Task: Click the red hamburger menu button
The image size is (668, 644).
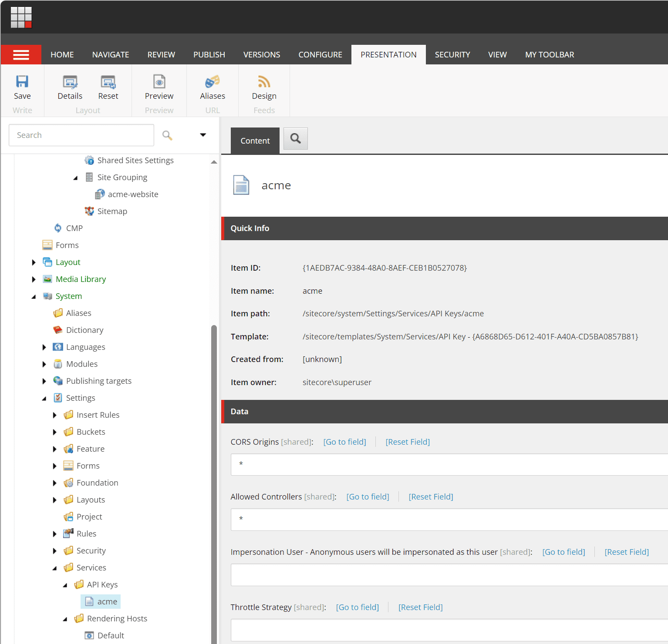Action: [21, 55]
